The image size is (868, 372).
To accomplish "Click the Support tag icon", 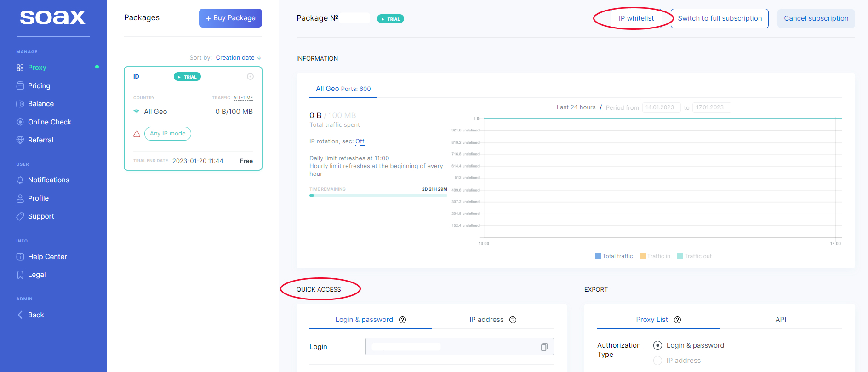I will [20, 216].
